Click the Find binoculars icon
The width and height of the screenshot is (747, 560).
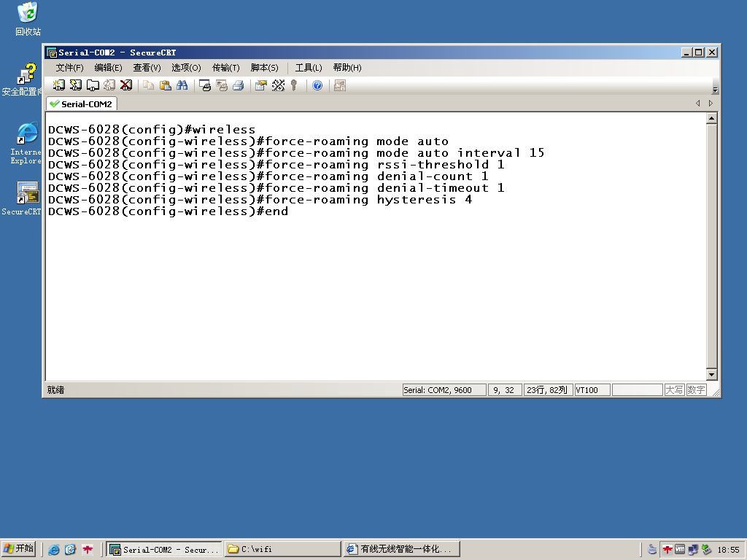pyautogui.click(x=182, y=85)
